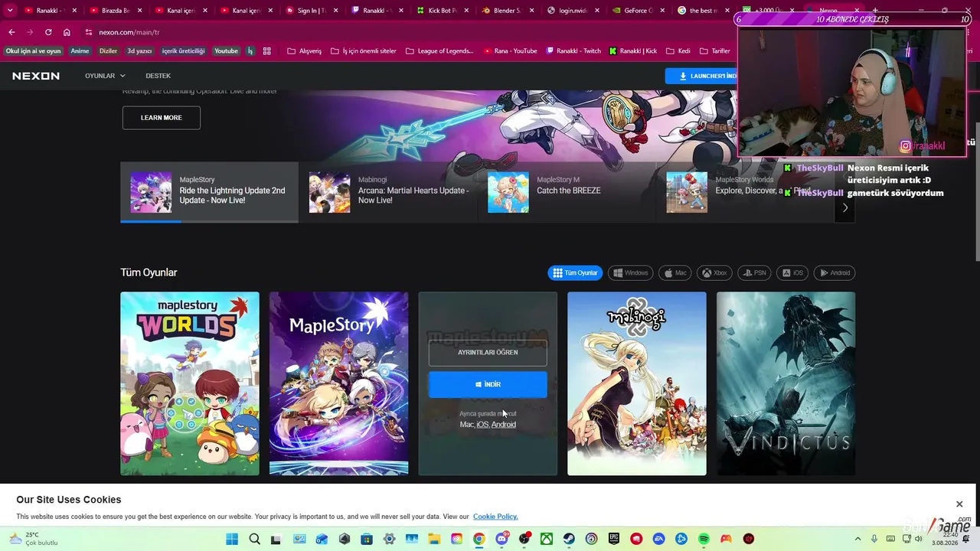The width and height of the screenshot is (980, 551).
Task: Reload the page with the refresh icon
Action: coord(48,32)
